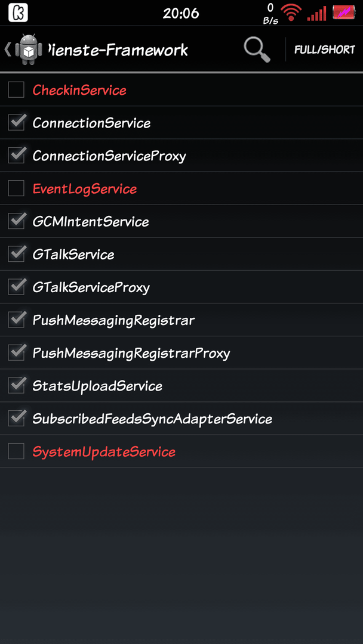The image size is (363, 644).
Task: Enable the SystemUpdateService checkbox
Action: [17, 451]
